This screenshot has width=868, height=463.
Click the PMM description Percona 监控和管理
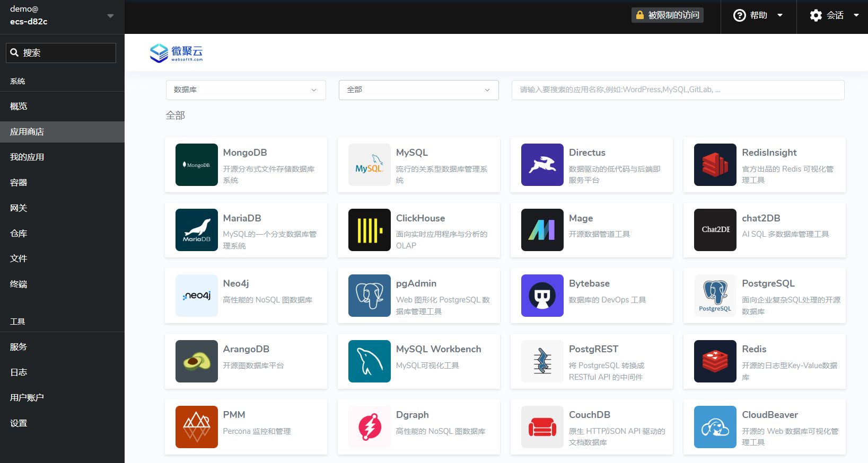257,431
